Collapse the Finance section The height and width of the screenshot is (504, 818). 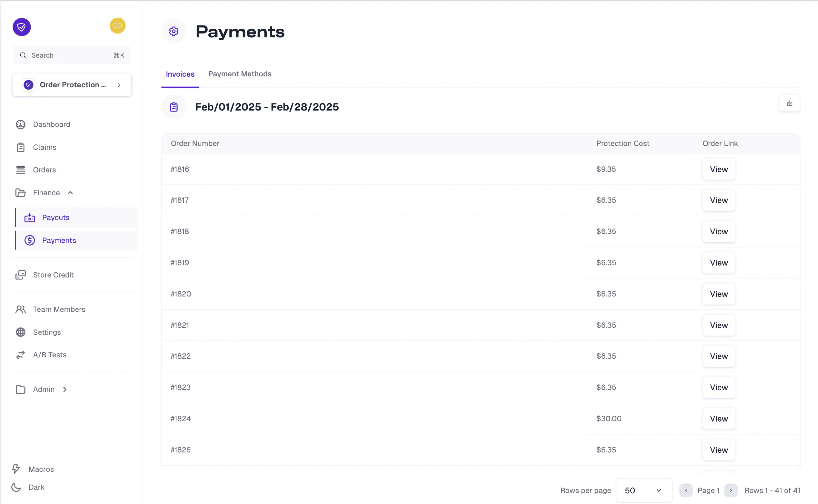tap(70, 193)
